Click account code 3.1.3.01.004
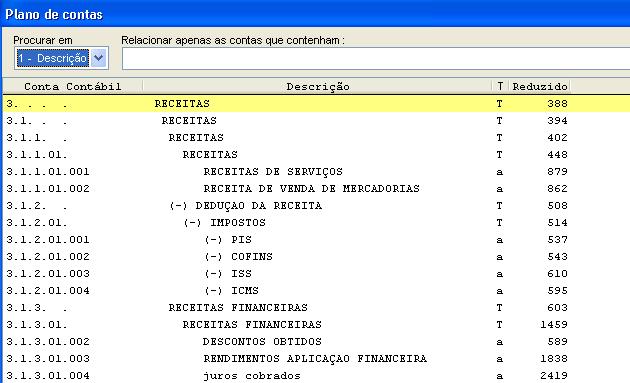The image size is (630, 383). [48, 375]
